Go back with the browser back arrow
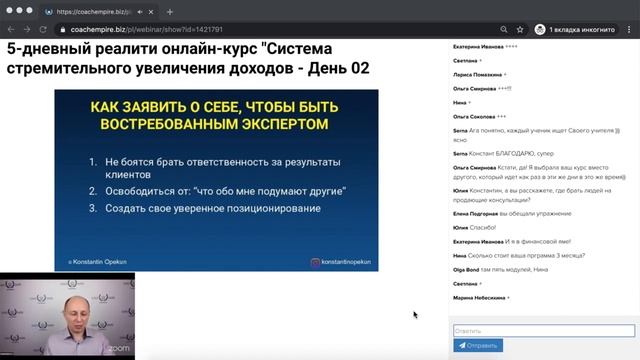 (11, 29)
